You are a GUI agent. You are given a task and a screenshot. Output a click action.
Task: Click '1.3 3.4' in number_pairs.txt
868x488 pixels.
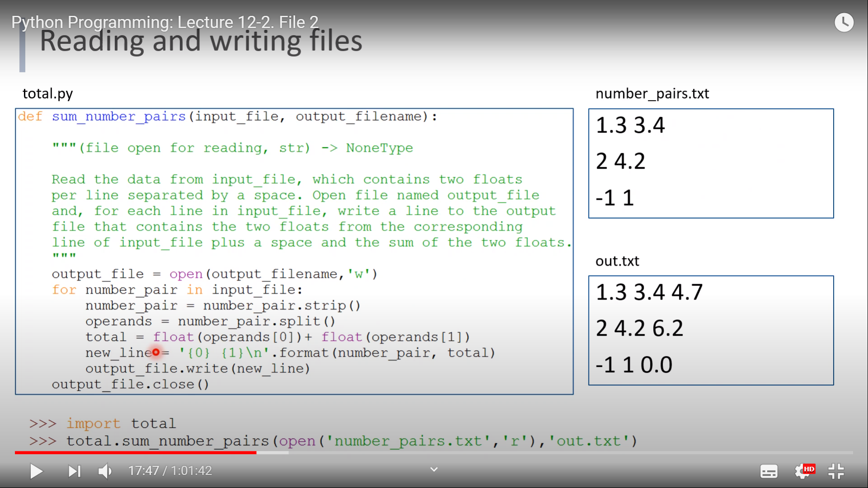tap(630, 125)
